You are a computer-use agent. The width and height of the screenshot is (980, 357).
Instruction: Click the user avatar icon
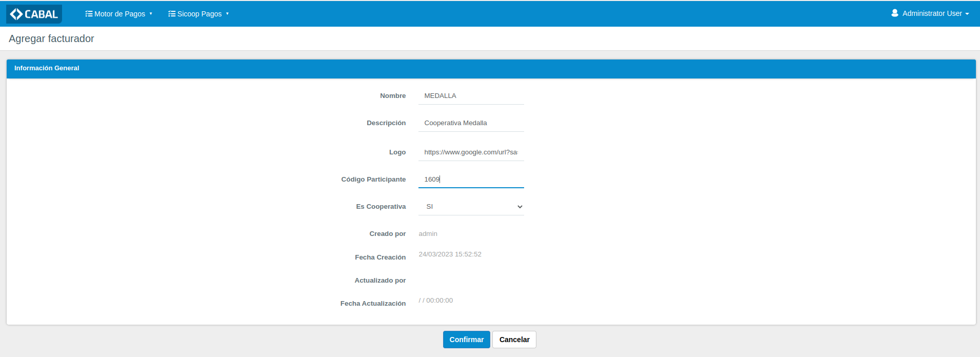point(894,13)
